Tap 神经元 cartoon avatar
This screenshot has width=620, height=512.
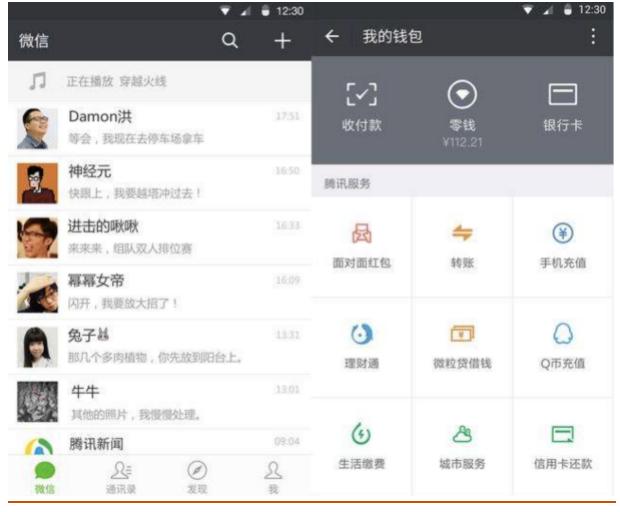pyautogui.click(x=37, y=183)
